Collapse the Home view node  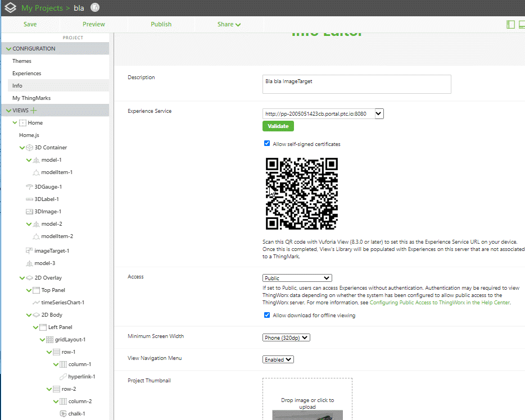tap(15, 123)
